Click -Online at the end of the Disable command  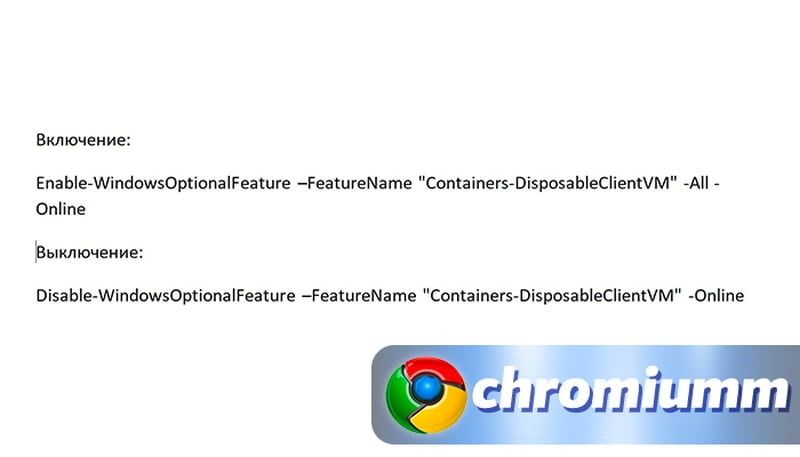[x=716, y=296]
